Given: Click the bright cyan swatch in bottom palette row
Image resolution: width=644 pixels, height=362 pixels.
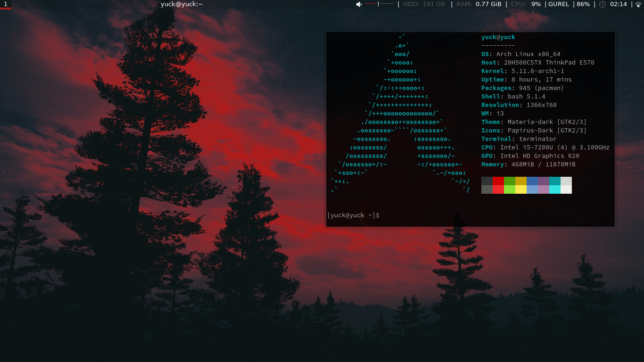Looking at the screenshot, I should [555, 189].
